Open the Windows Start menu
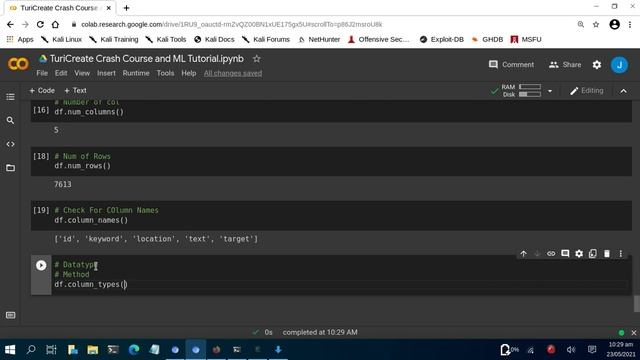The height and width of the screenshot is (360, 640). (x=10, y=350)
